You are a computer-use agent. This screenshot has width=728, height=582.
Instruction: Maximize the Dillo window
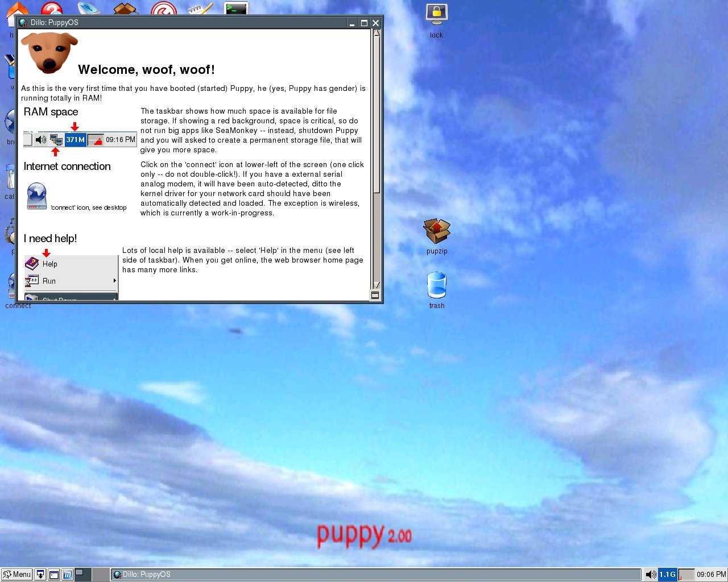364,23
